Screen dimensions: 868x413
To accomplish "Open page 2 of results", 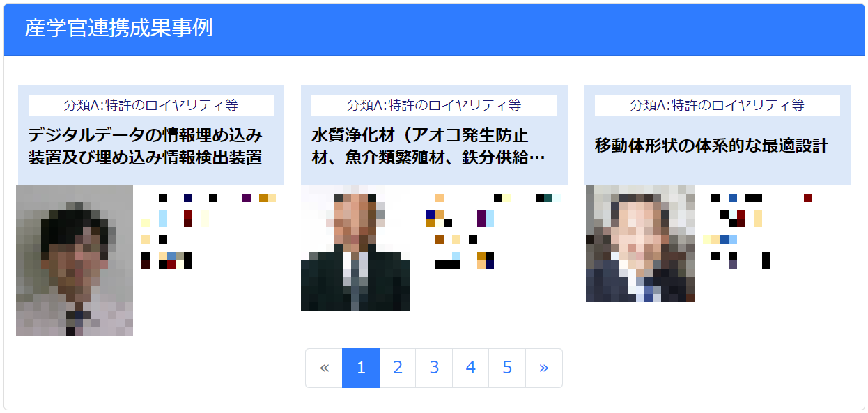I will click(398, 368).
